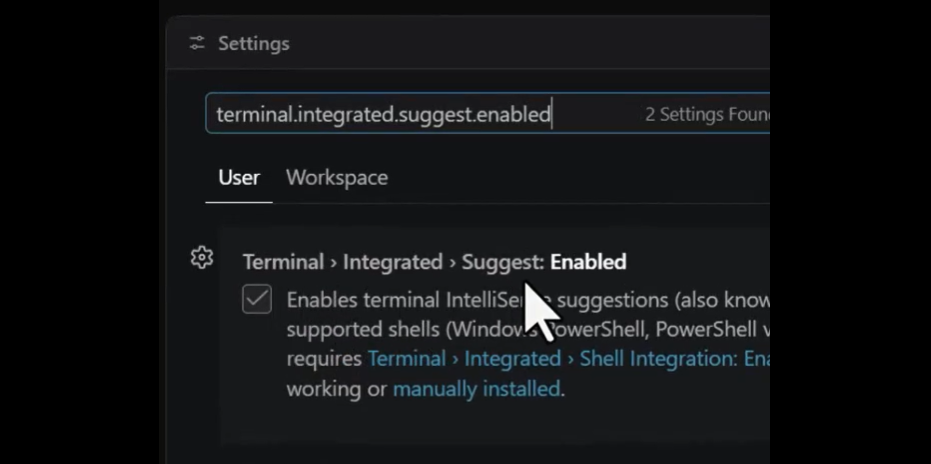The height and width of the screenshot is (464, 931).
Task: Select the User settings tab
Action: click(239, 178)
